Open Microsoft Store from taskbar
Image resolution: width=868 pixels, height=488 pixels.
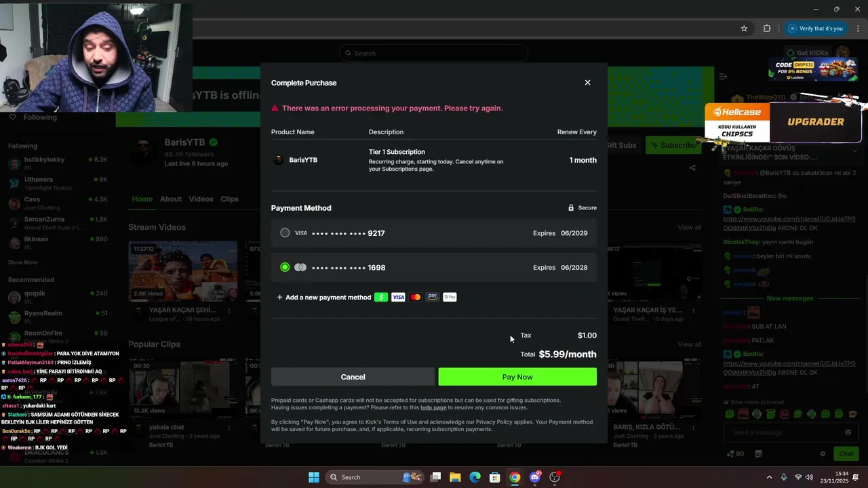click(495, 477)
